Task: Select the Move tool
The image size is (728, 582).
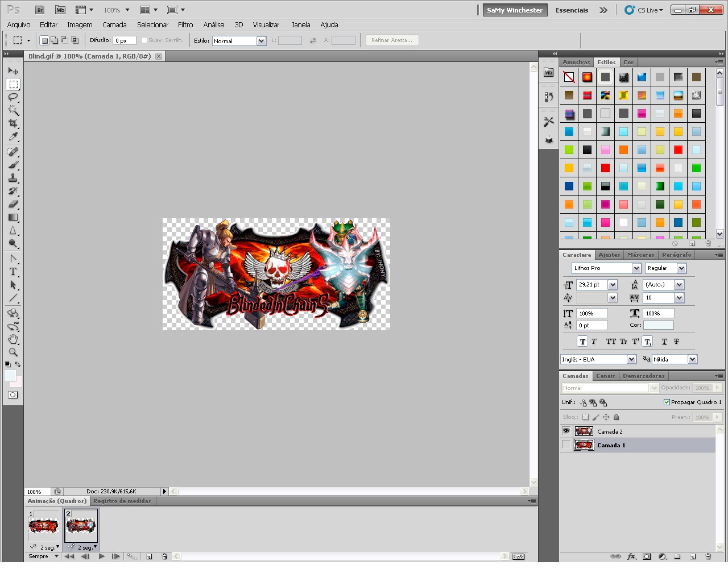Action: pos(13,70)
